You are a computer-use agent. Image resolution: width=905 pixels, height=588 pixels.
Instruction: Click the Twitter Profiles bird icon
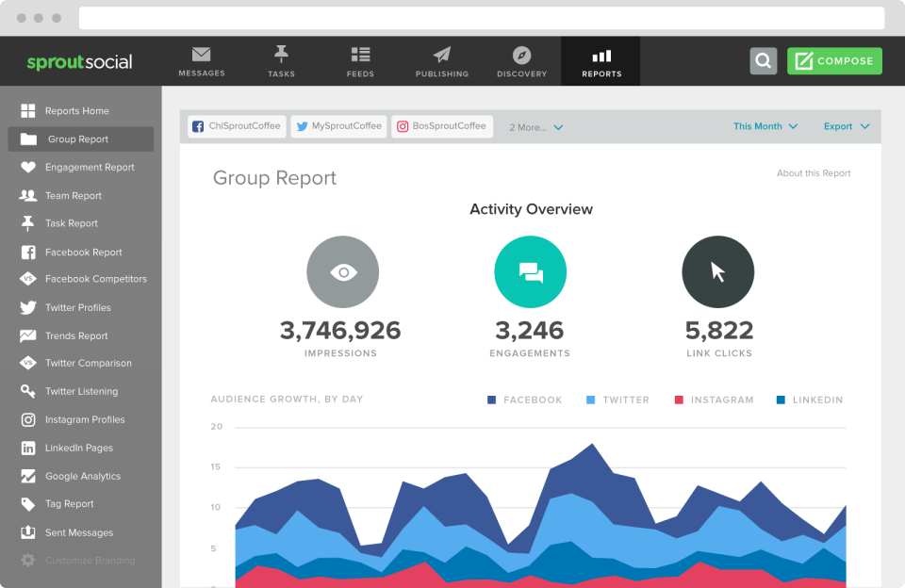pyautogui.click(x=27, y=307)
